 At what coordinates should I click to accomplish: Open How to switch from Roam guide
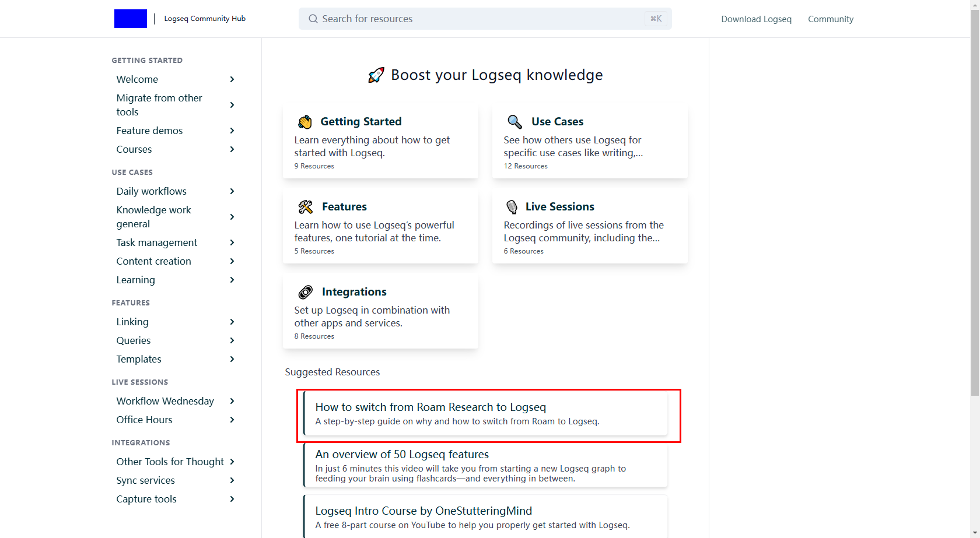coord(430,407)
